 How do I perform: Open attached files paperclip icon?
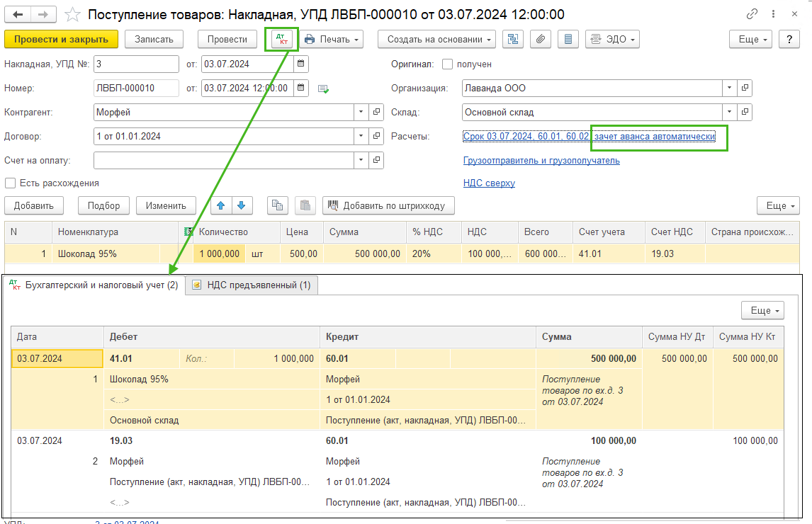(x=540, y=40)
